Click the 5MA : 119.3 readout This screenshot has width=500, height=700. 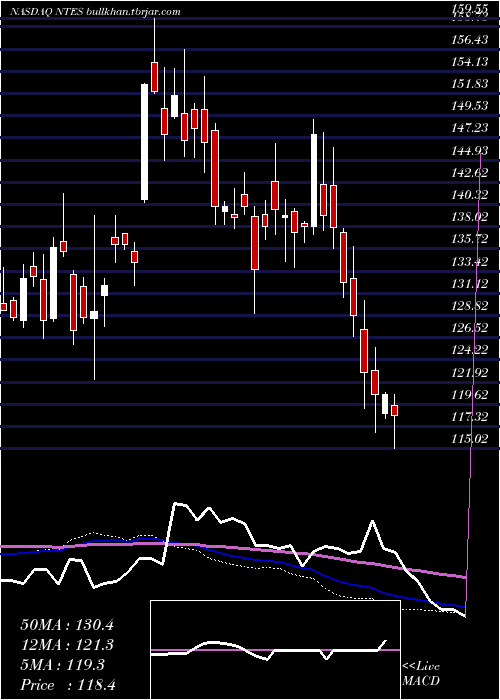62,665
